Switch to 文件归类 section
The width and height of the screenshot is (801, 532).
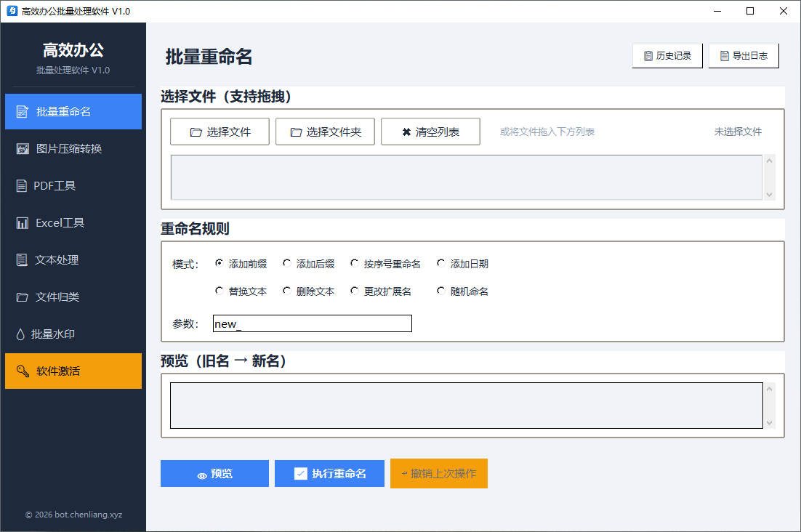73,297
